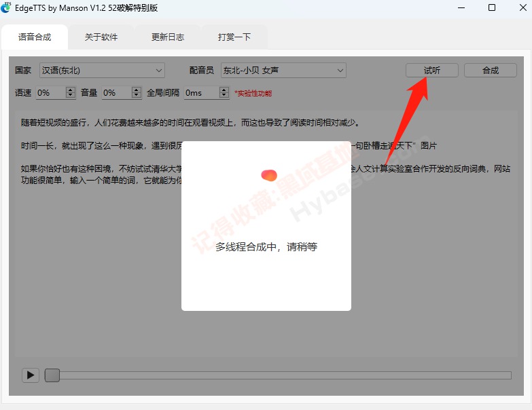The width and height of the screenshot is (532, 410).
Task: Click the audio play button
Action: 31,375
